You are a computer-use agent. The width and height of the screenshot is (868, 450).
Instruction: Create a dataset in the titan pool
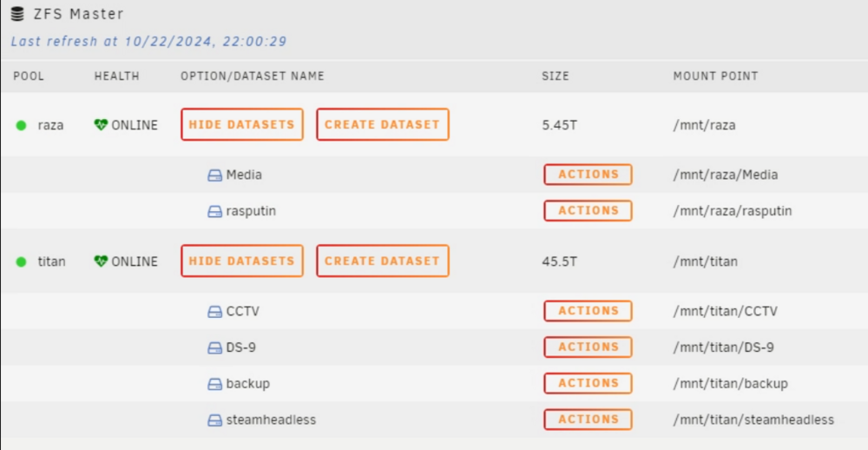point(383,261)
